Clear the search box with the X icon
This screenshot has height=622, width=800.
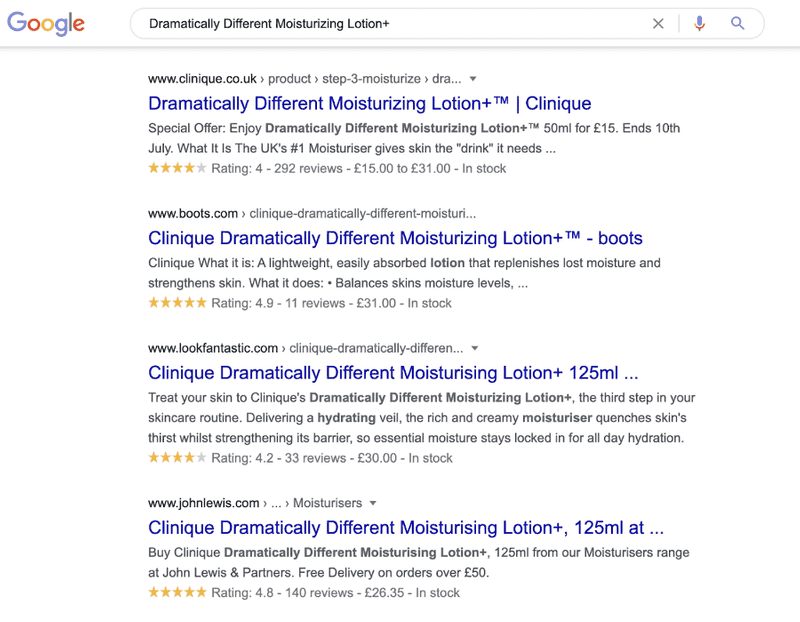(658, 23)
